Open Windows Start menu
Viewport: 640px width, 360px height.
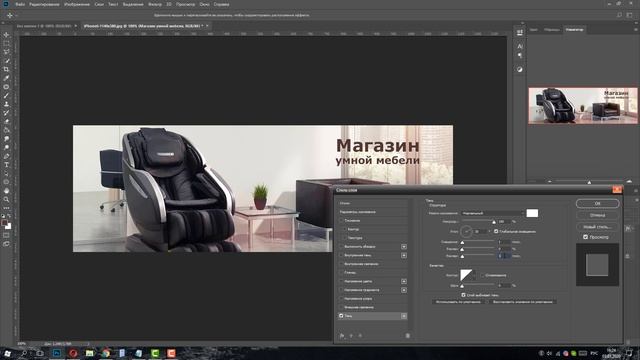pyautogui.click(x=7, y=353)
